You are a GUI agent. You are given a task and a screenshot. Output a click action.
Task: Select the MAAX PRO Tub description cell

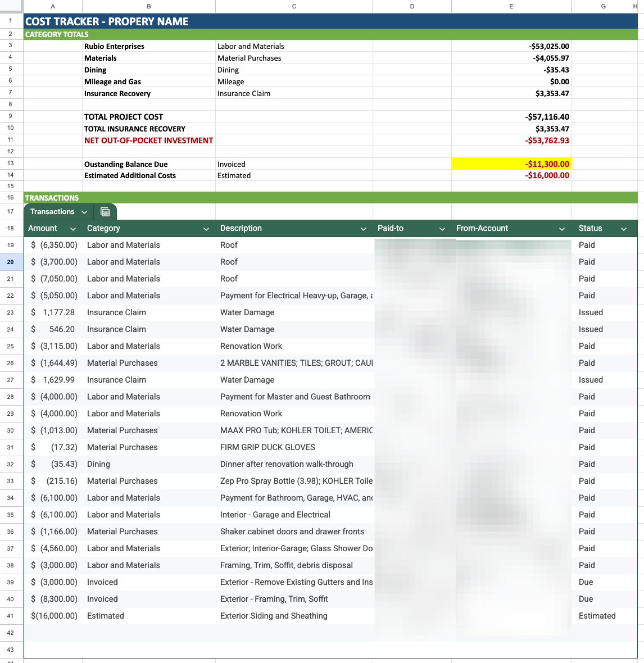coord(294,430)
